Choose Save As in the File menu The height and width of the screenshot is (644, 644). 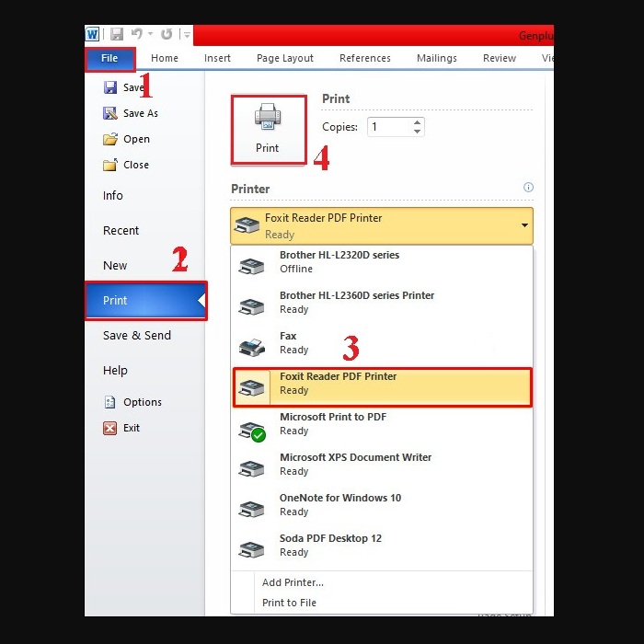coord(131,113)
